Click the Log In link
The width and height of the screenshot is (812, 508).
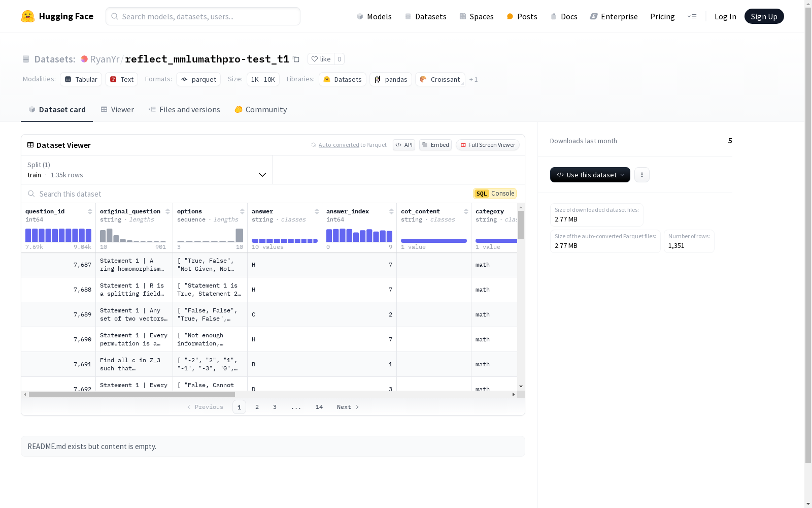[x=725, y=16]
